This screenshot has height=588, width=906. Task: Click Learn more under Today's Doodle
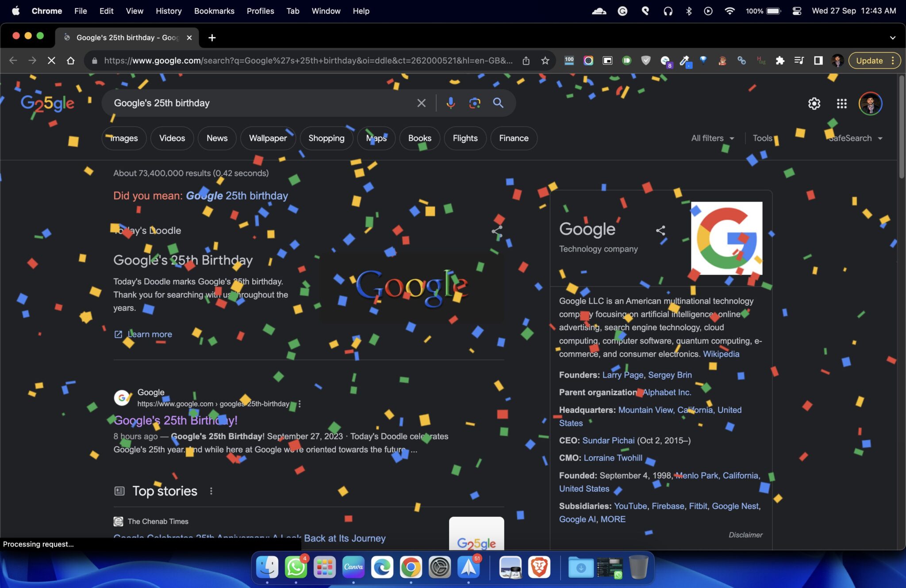click(150, 334)
